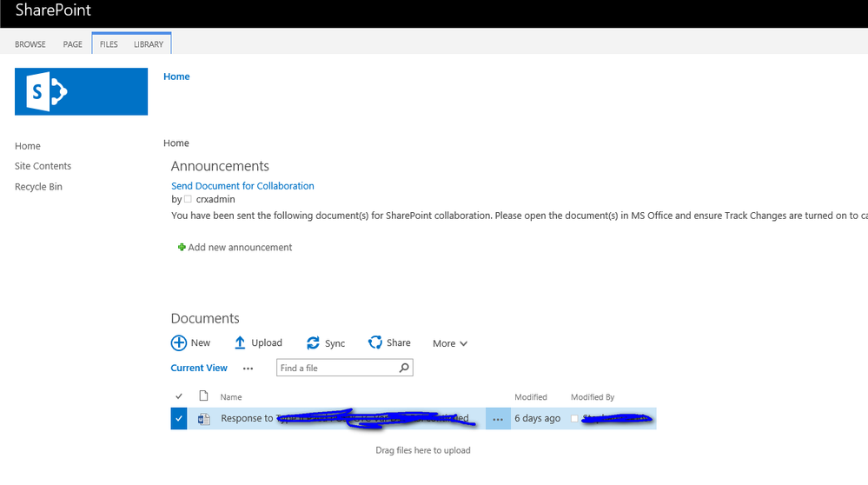Sort by the Name column header
Viewport: 868px width, 485px height.
231,397
